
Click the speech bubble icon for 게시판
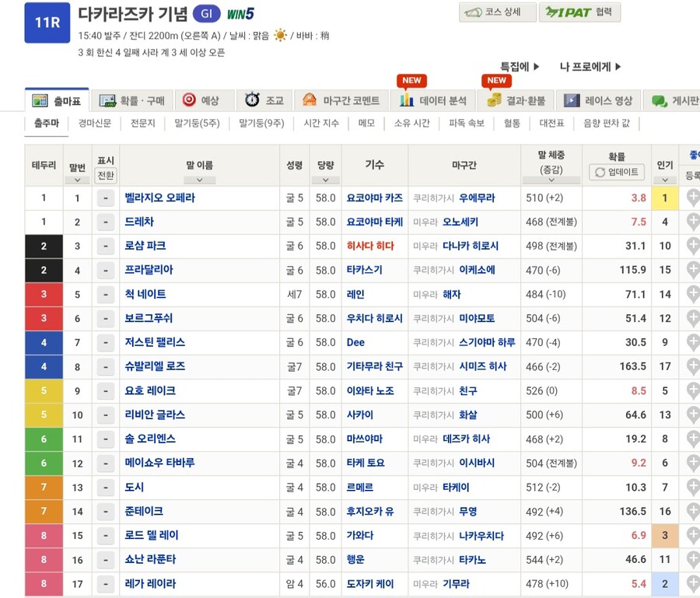(x=660, y=100)
